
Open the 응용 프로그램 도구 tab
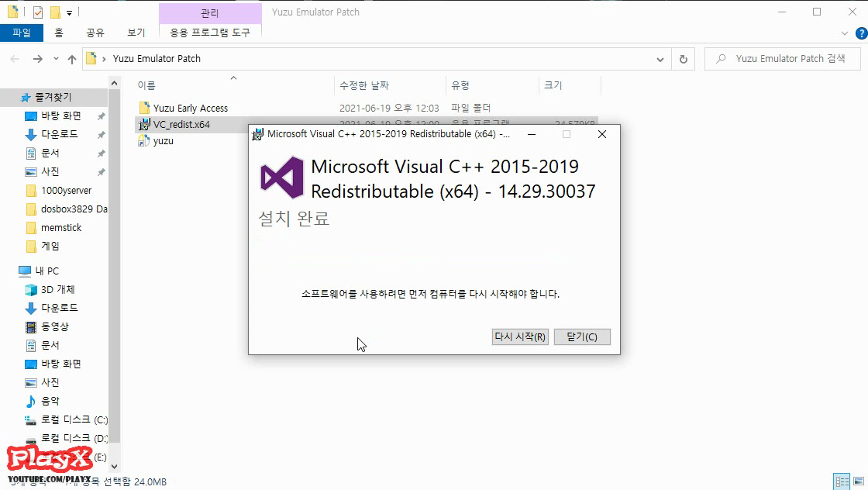(x=210, y=33)
